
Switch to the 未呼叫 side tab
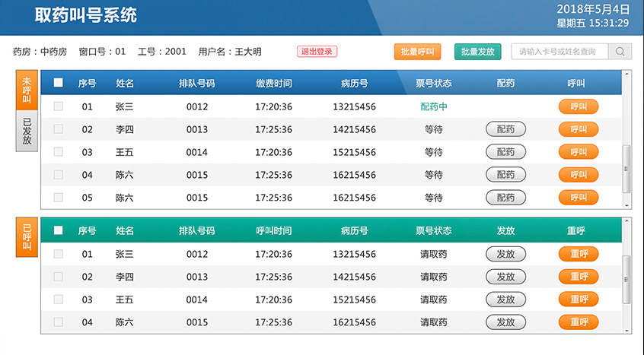(27, 90)
